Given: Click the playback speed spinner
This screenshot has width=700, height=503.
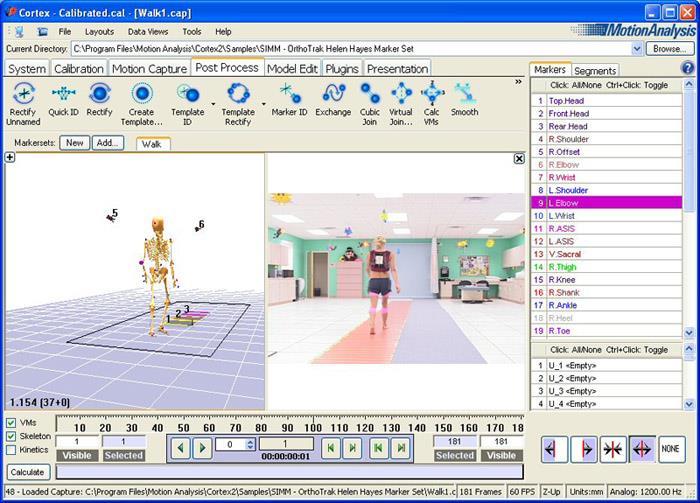Looking at the screenshot, I should [x=250, y=445].
